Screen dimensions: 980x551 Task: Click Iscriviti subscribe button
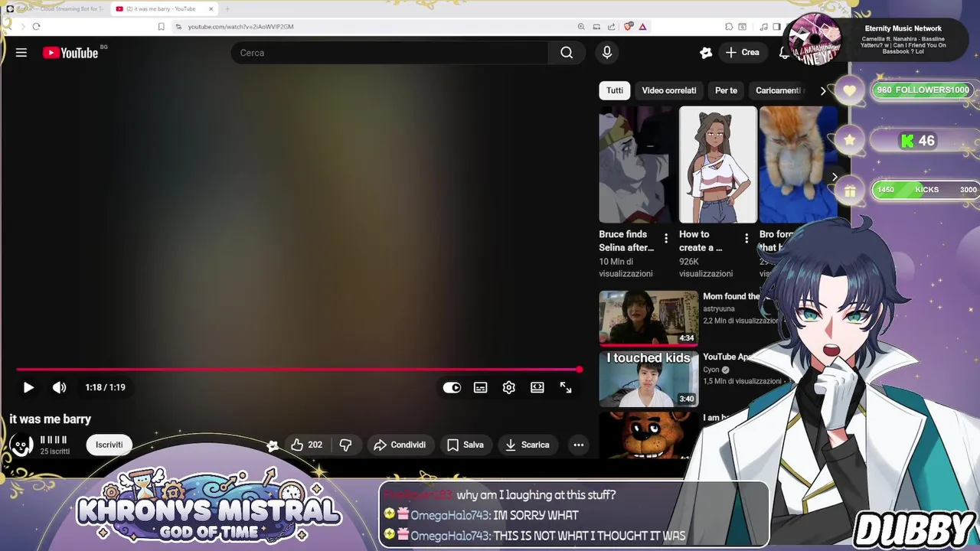click(x=109, y=445)
